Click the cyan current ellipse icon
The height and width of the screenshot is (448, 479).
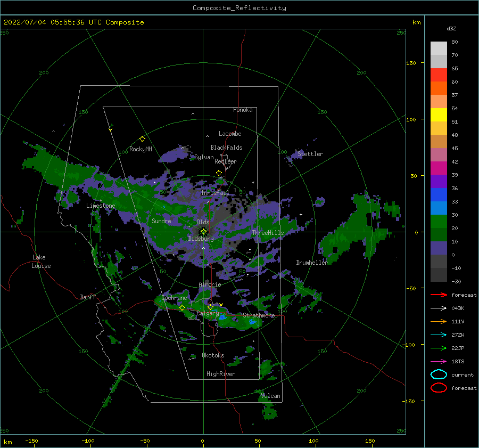[x=439, y=374]
